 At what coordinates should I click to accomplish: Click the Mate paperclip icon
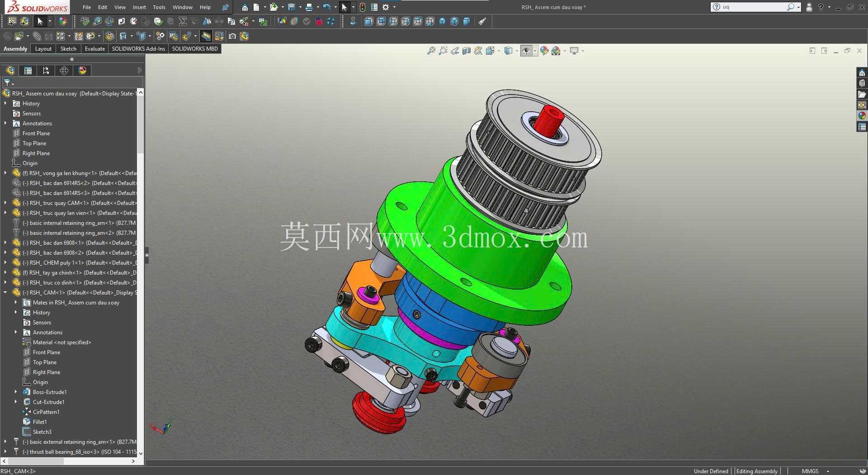coord(37,36)
